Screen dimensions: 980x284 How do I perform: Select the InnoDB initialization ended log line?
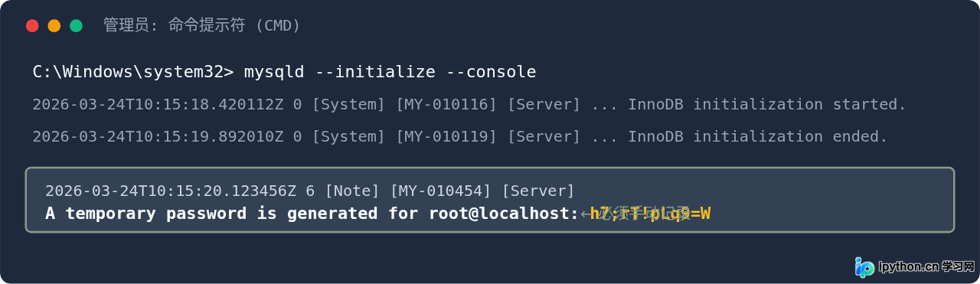pyautogui.click(x=460, y=136)
